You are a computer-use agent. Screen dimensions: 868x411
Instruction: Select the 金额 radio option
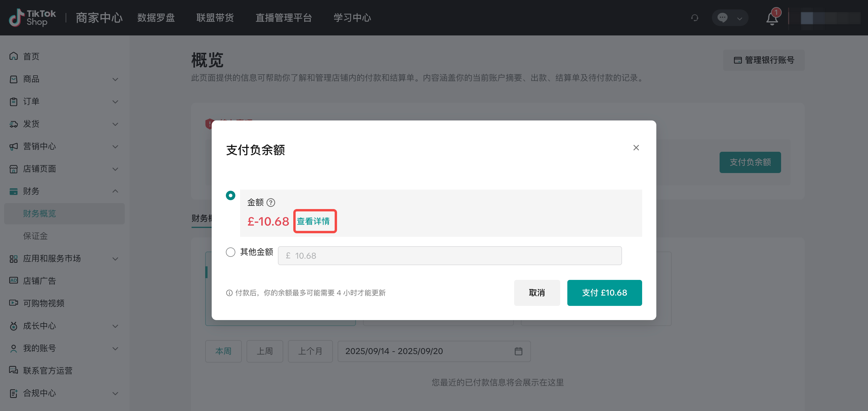231,195
